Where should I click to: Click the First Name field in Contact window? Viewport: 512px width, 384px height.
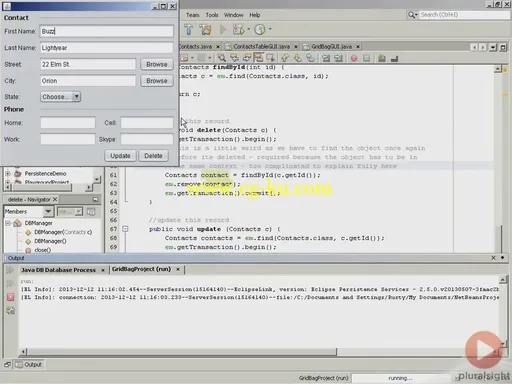pos(107,31)
